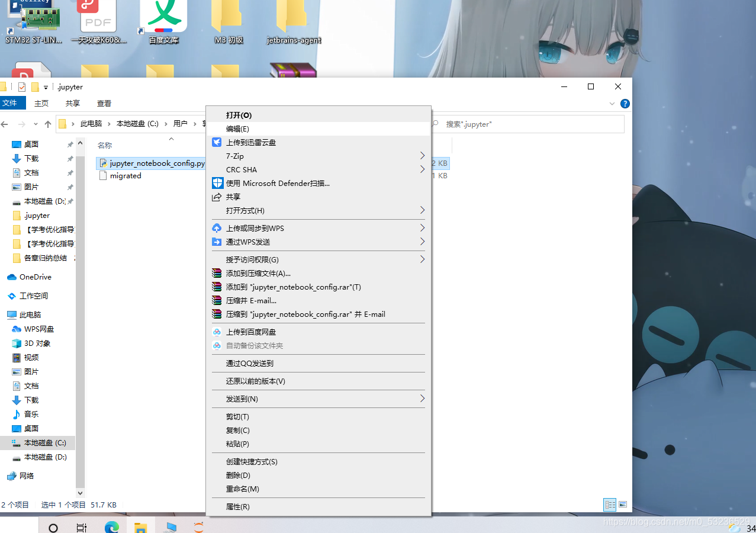Go up one folder level
This screenshot has height=533, width=756.
[x=48, y=124]
